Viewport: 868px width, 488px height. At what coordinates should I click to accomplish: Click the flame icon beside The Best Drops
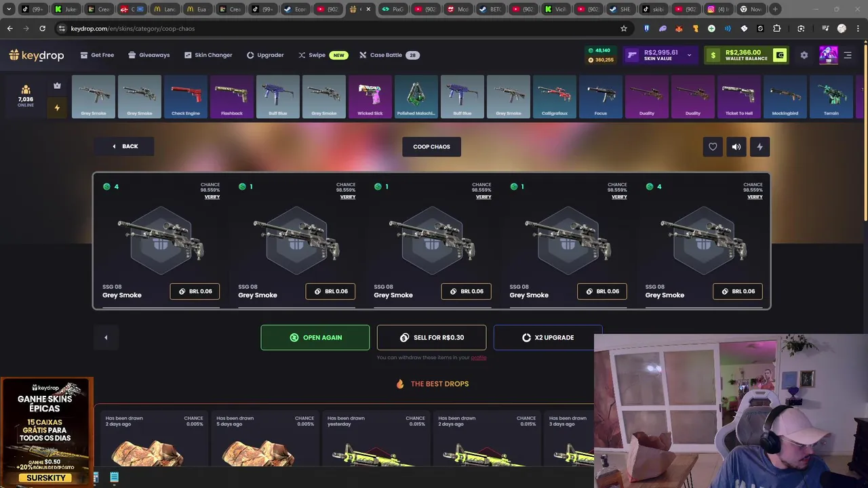coord(400,384)
